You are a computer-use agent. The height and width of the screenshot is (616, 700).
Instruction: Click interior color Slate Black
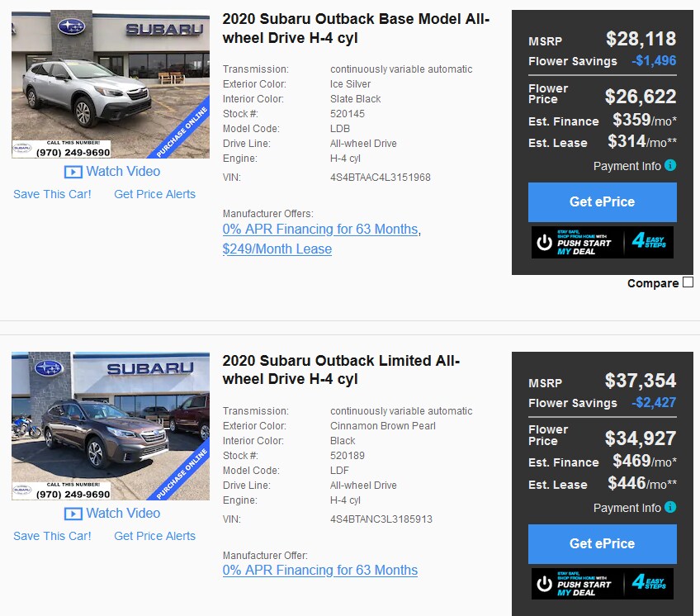click(x=355, y=99)
